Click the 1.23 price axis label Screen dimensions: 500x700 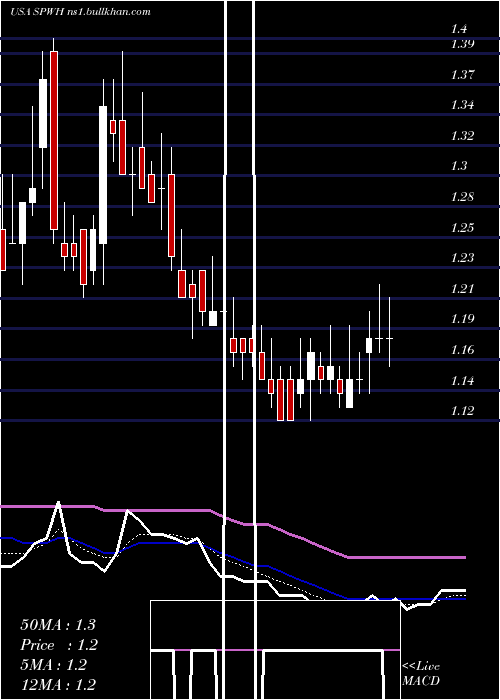coord(462,258)
